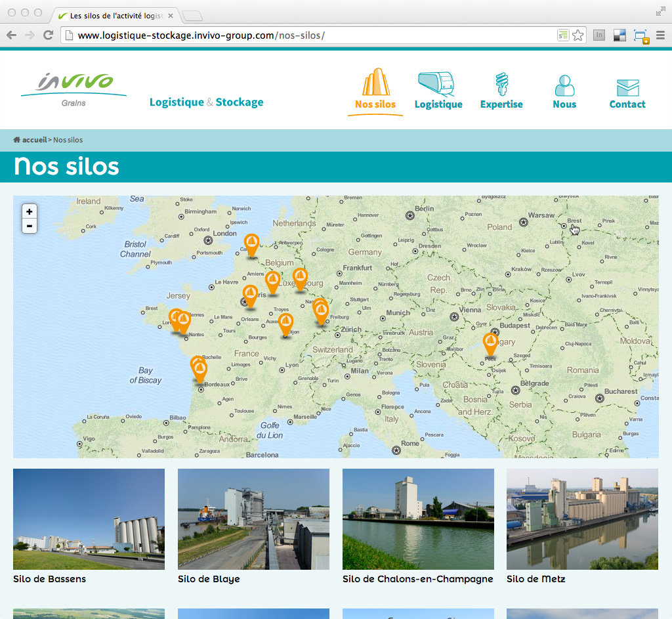Click the Logistique & Stockage title link
The image size is (672, 619).
[x=206, y=102]
